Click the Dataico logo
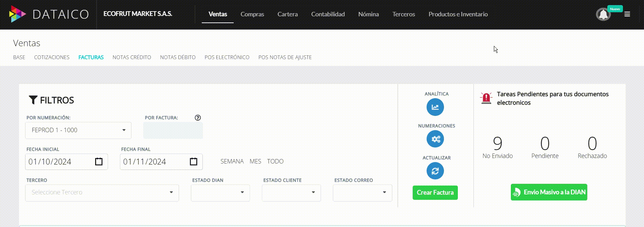Screen dimensions: 644x227 point(49,14)
